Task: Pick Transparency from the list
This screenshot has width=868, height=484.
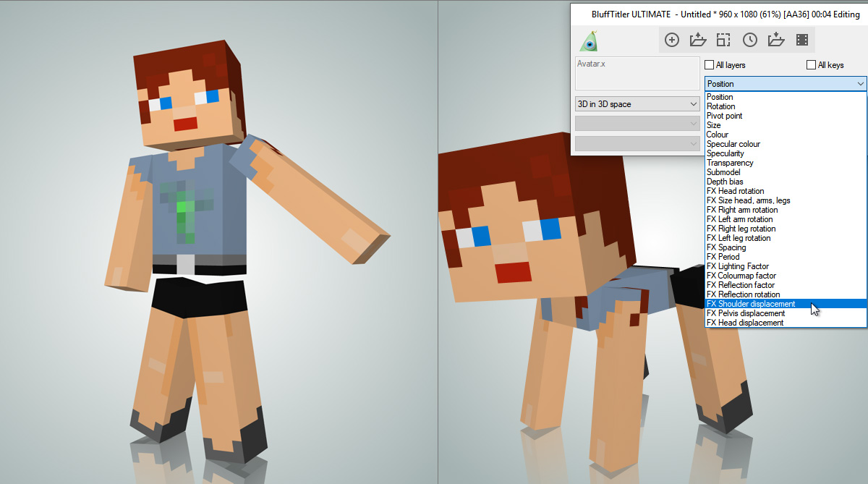Action: tap(786, 163)
